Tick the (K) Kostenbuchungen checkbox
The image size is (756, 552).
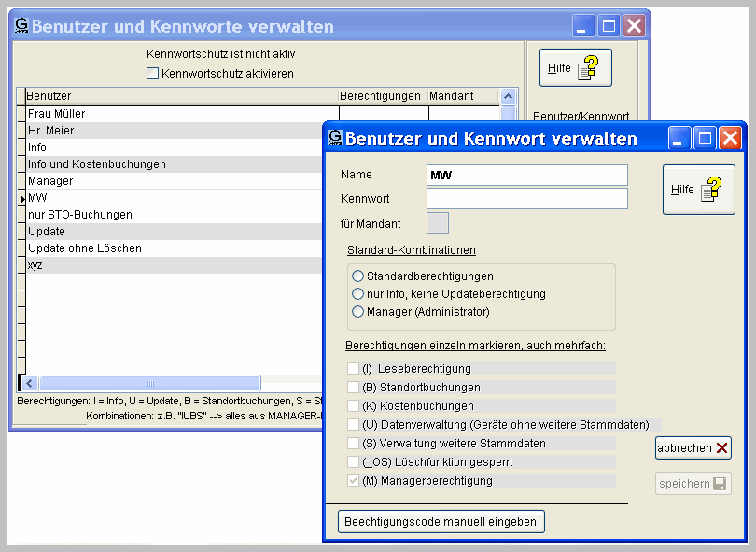354,406
